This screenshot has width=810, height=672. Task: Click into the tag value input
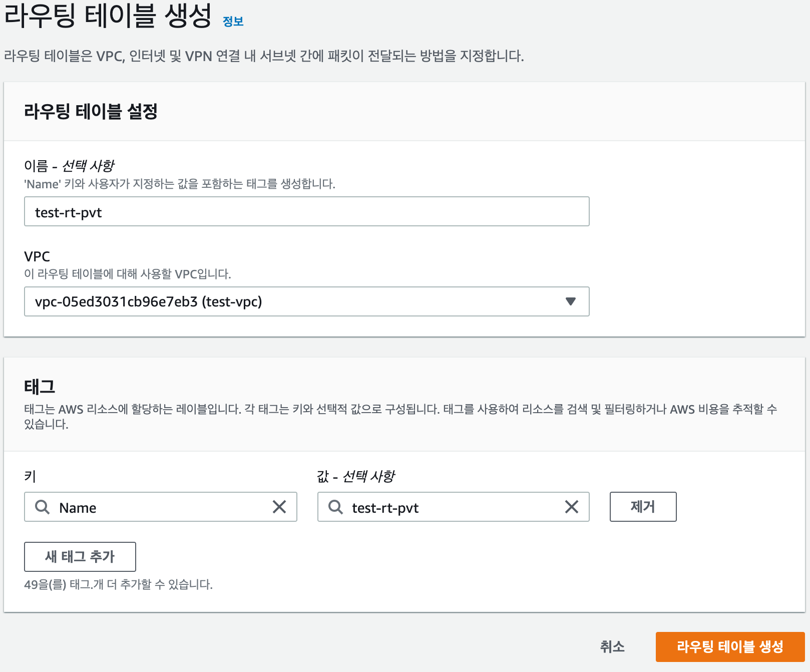point(453,507)
